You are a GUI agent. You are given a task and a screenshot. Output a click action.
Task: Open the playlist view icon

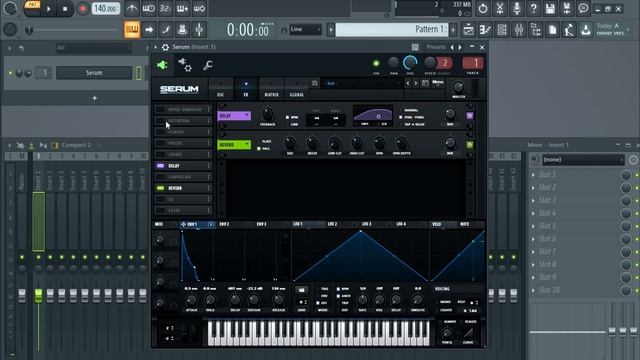coord(468,29)
